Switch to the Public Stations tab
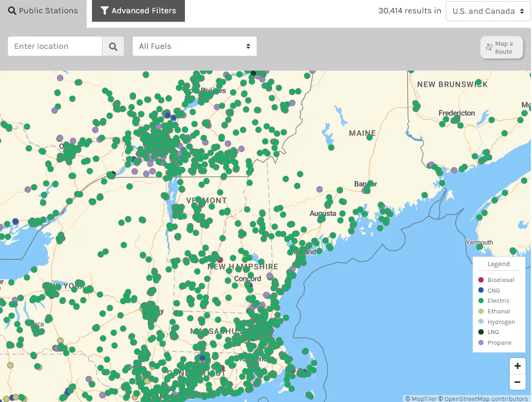Image resolution: width=532 pixels, height=402 pixels. click(43, 11)
